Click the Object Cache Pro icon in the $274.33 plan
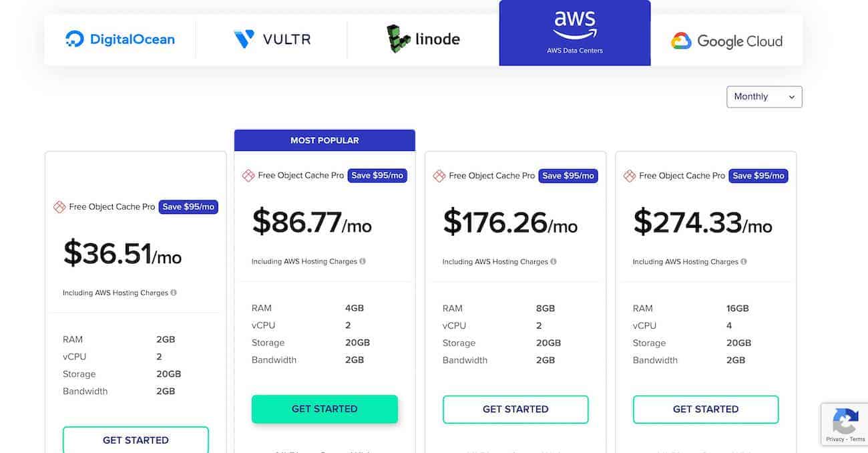The image size is (868, 453). (630, 176)
